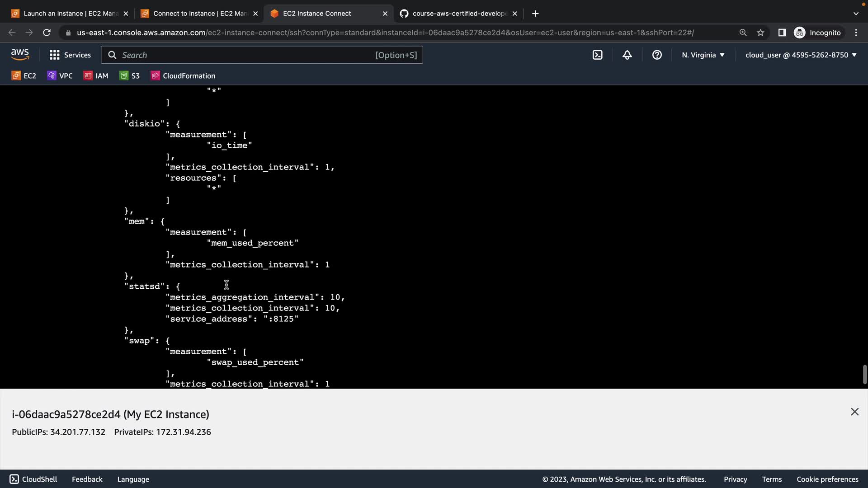Open CloudShell icon in top navigation bar
This screenshot has width=868, height=488.
coord(597,55)
